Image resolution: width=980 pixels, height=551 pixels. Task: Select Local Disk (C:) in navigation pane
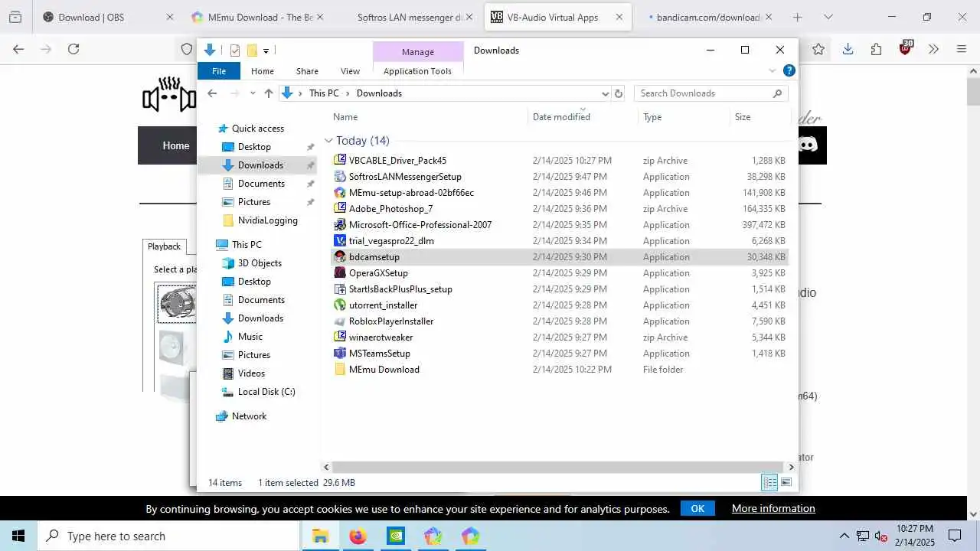click(x=266, y=392)
